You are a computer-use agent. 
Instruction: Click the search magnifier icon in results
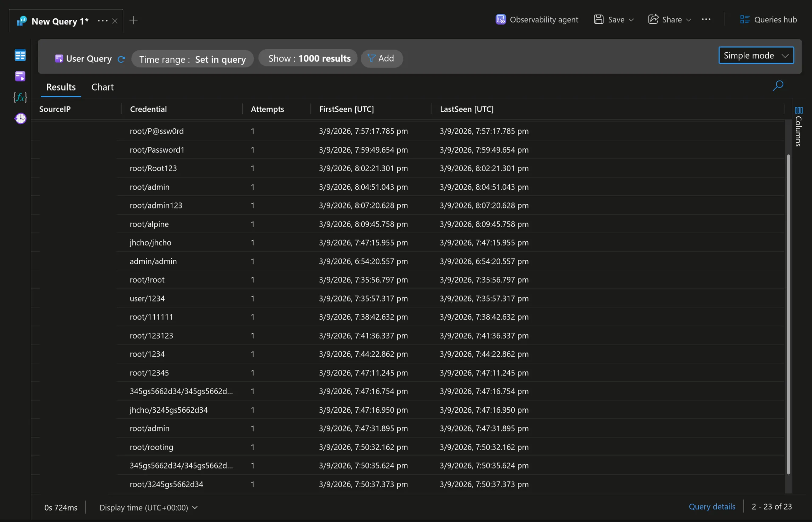point(778,86)
